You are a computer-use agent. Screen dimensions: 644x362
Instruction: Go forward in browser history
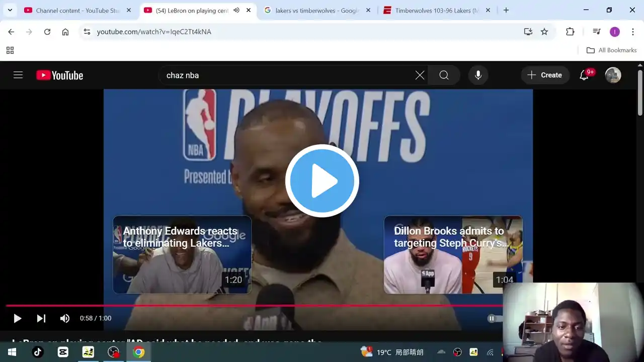[29, 32]
